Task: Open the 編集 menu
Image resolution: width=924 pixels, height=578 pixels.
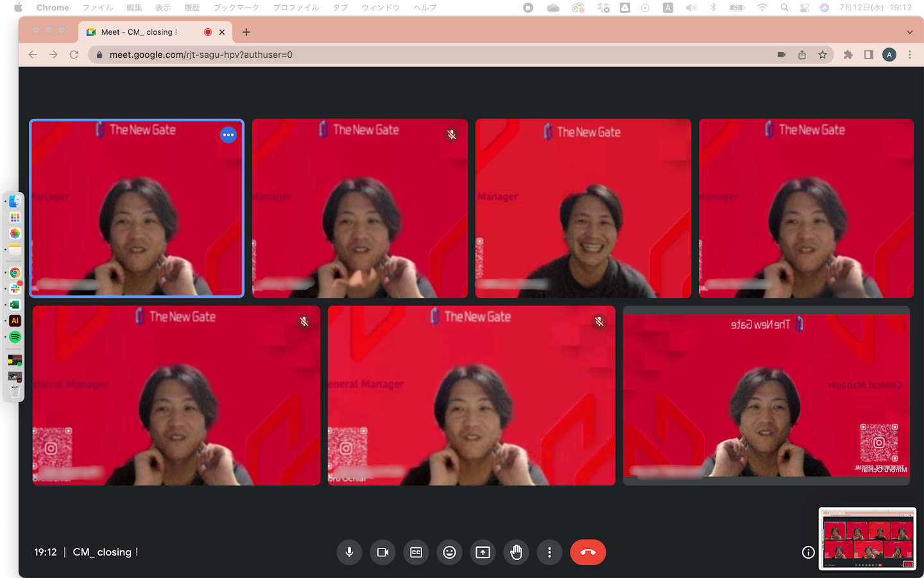Action: 134,8
